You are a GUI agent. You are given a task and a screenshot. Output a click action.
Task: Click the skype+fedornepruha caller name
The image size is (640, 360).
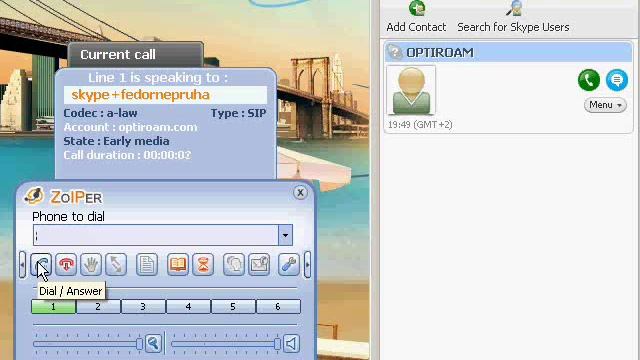tap(140, 95)
